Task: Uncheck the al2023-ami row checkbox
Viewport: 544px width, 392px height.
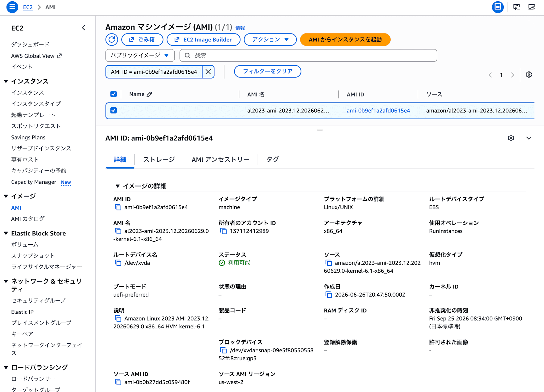Action: [113, 110]
